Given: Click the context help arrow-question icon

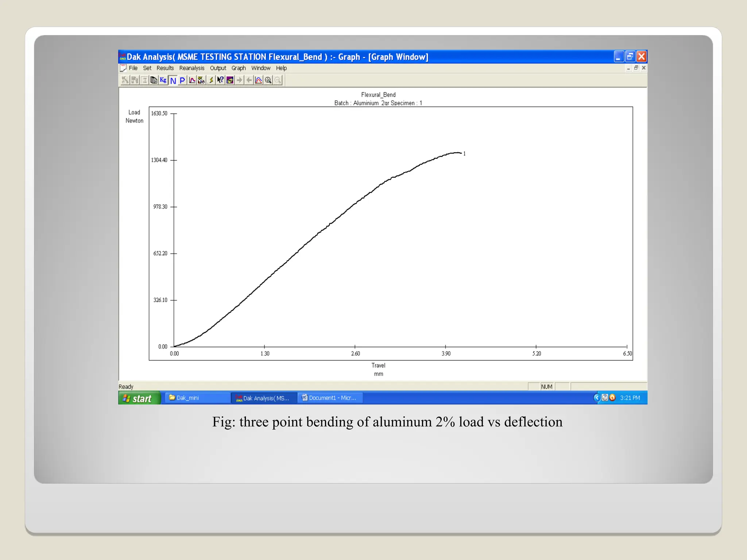Looking at the screenshot, I should pos(220,80).
